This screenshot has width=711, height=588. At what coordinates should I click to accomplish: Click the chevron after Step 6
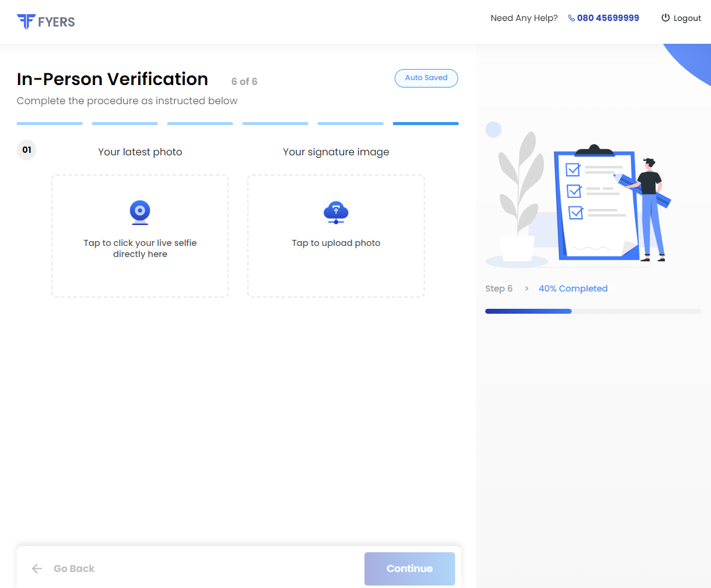point(527,288)
